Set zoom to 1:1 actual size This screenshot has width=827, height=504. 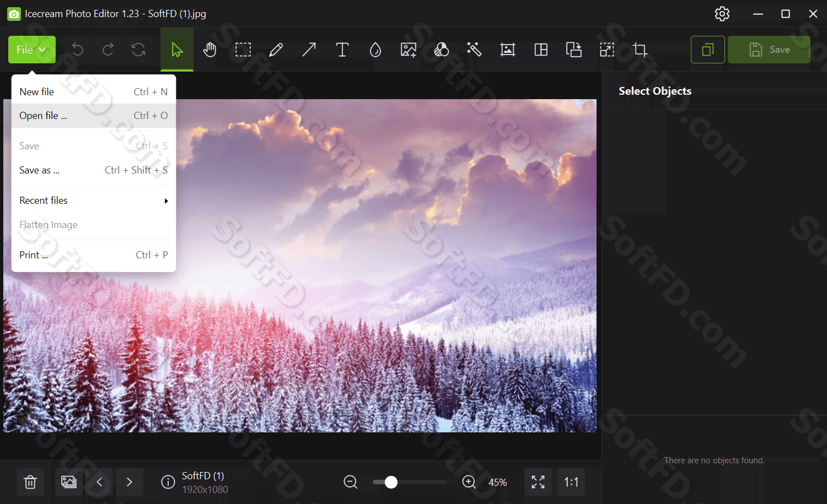click(571, 483)
